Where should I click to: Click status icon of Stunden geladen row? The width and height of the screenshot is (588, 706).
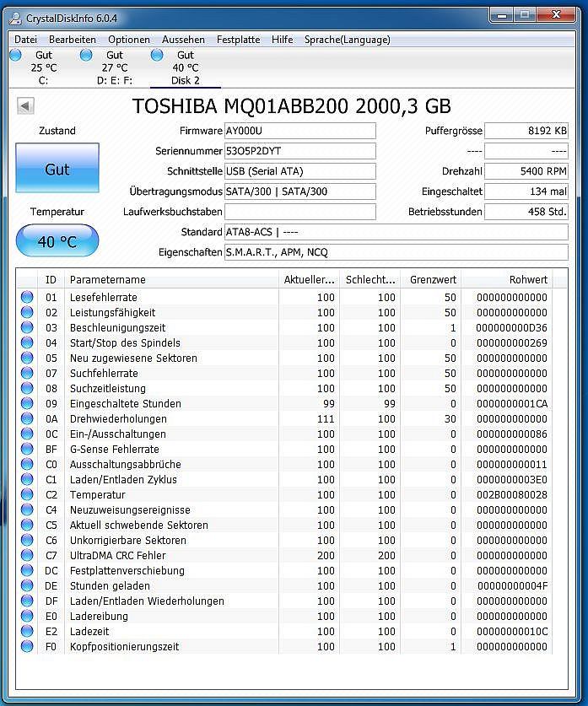27,585
